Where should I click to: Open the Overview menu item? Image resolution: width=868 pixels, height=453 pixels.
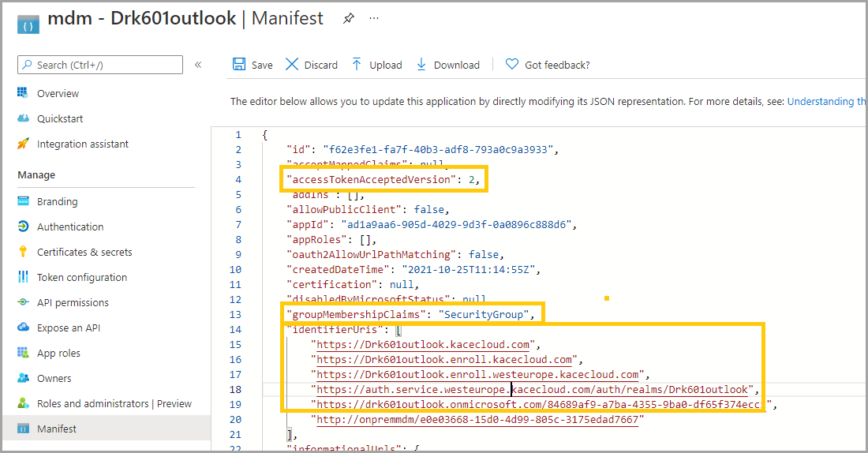(x=58, y=93)
